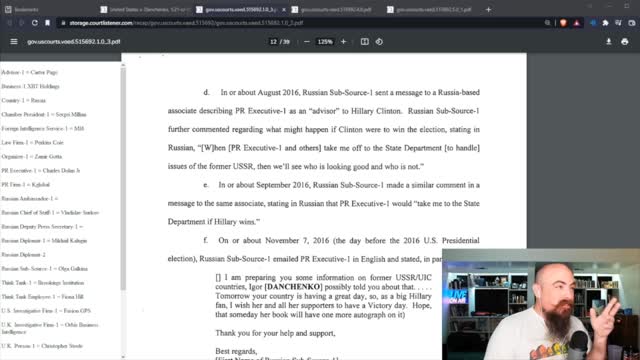Click 'U.K. Person-1 = Christopher Steele' note
This screenshot has width=640, height=360.
tap(42, 346)
